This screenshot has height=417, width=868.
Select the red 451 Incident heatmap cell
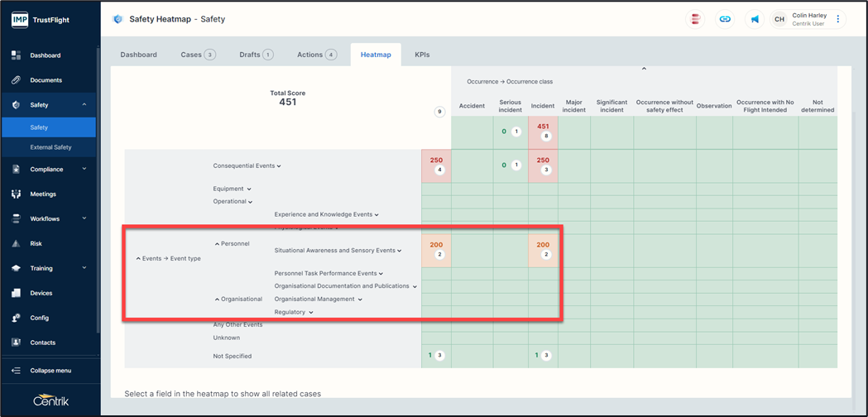tap(543, 131)
